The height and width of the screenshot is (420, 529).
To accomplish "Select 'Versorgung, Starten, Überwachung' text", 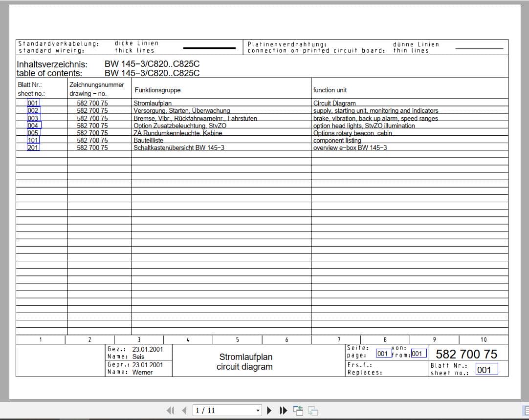I will pyautogui.click(x=182, y=110).
